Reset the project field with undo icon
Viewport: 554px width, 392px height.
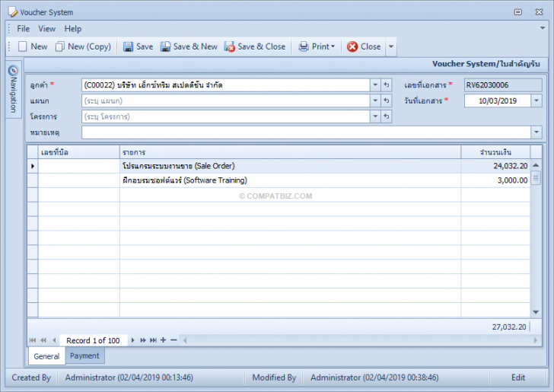[387, 116]
